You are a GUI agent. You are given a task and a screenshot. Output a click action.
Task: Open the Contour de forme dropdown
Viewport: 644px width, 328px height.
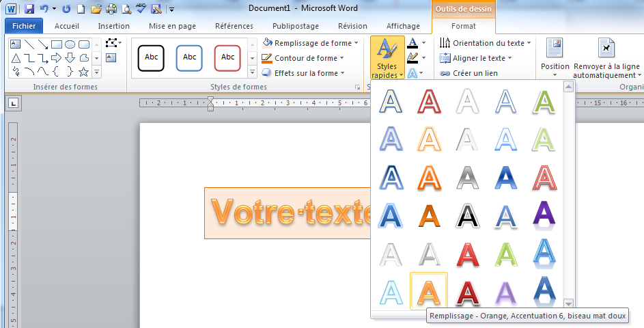(x=303, y=58)
